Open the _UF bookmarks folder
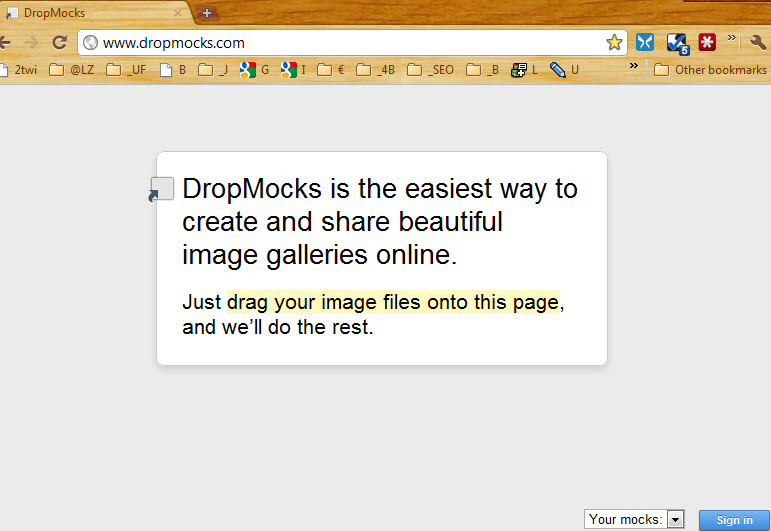Screen dimensions: 771x531 coord(126,70)
